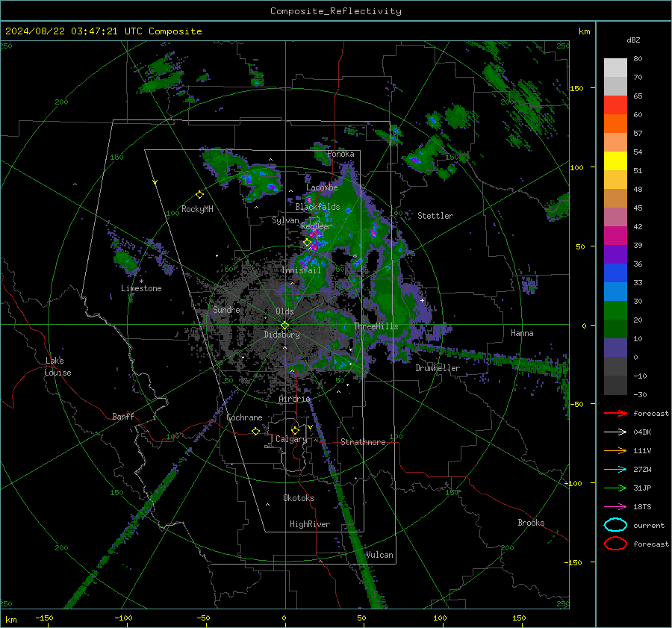Click the Cochrane town label
Screen dimensions: 672x628
click(x=244, y=417)
